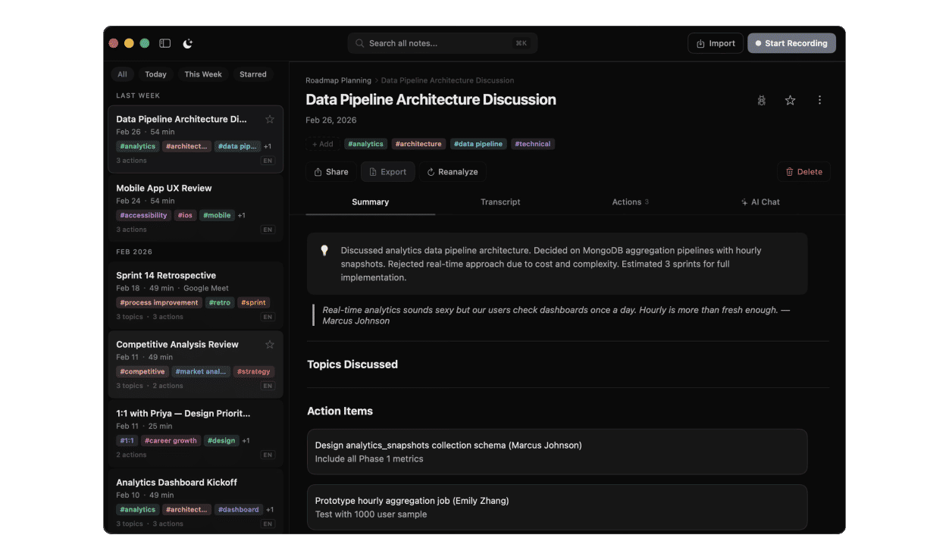Image resolution: width=949 pixels, height=560 pixels.
Task: Click the #ios tag in Mobile App card
Action: click(185, 215)
